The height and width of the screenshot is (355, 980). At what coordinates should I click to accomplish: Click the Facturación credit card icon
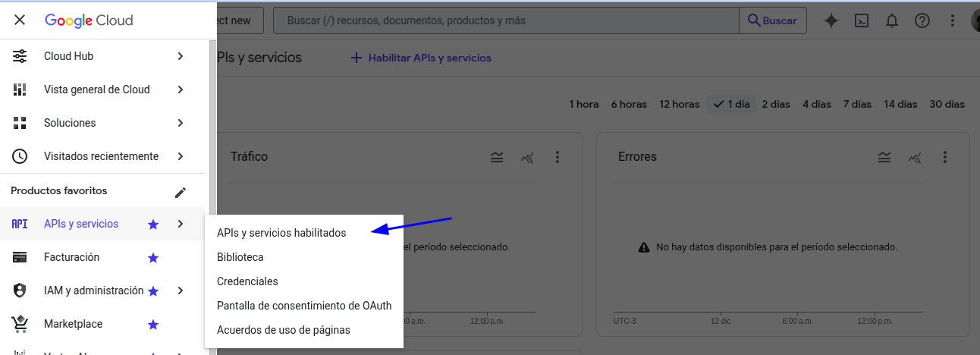coord(20,257)
